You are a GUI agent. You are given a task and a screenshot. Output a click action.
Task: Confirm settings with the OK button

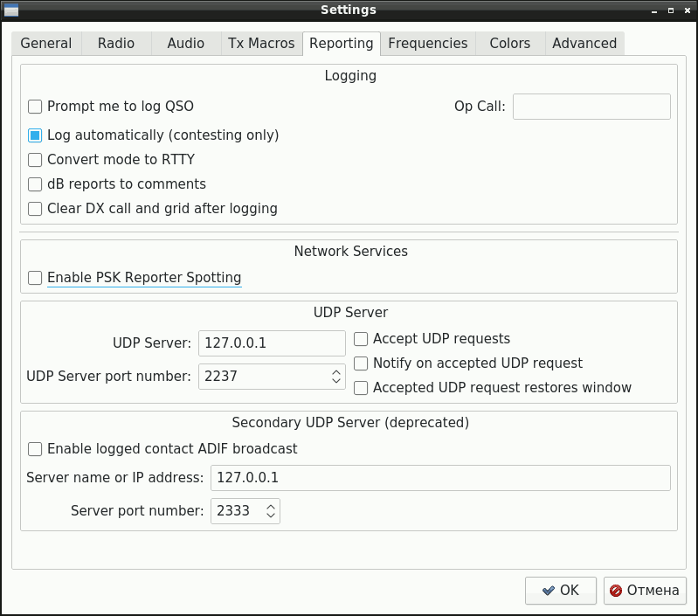coord(561,591)
